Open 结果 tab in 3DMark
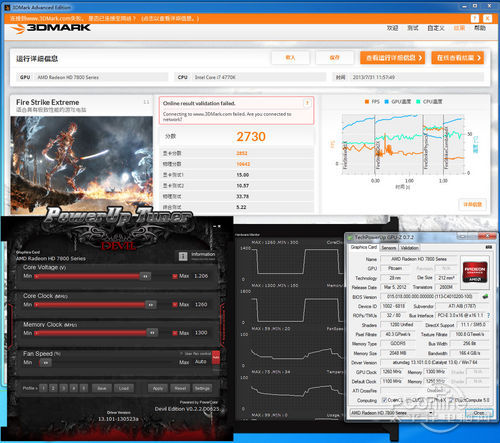500x443 pixels. pyautogui.click(x=459, y=28)
